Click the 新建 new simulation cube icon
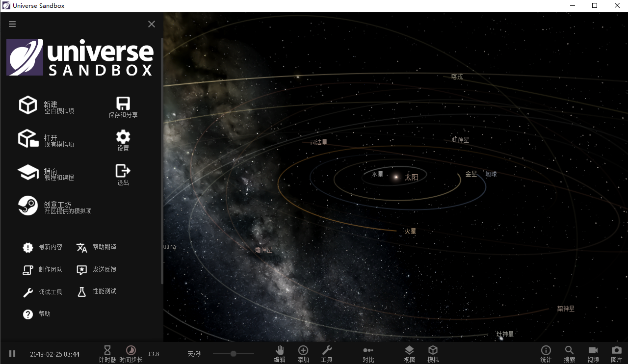 coord(28,105)
